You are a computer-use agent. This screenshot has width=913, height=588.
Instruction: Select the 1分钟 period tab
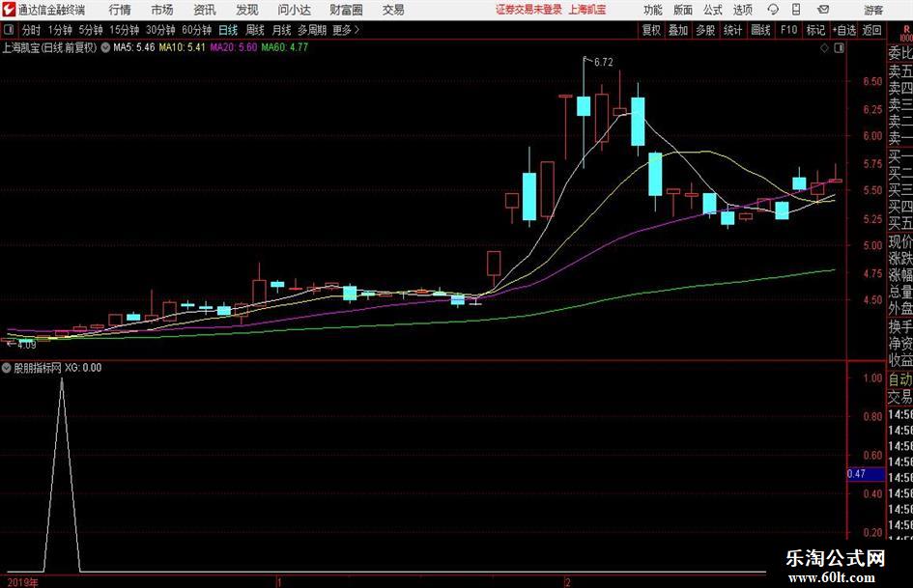[60, 30]
